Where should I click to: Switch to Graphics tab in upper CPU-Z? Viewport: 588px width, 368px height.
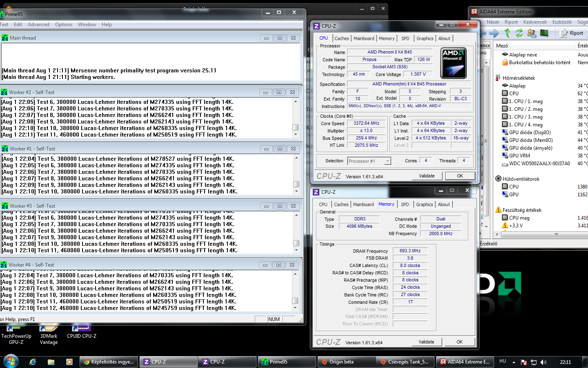[425, 38]
